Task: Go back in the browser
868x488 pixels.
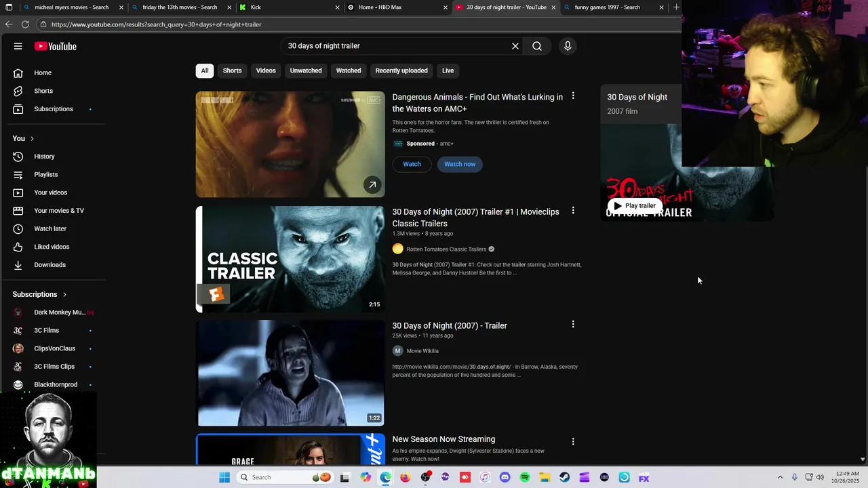Action: click(8, 24)
